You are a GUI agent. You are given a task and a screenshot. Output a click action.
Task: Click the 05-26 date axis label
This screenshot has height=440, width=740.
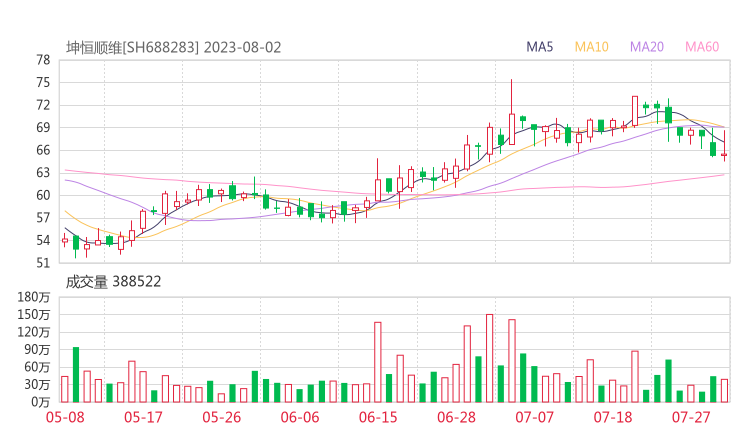222,417
